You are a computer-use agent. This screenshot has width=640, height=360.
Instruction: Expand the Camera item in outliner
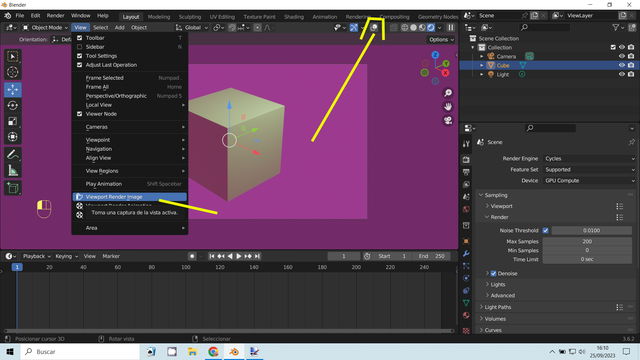(x=481, y=56)
